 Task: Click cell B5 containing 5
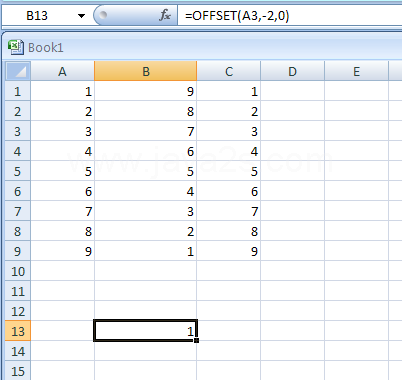pos(146,171)
